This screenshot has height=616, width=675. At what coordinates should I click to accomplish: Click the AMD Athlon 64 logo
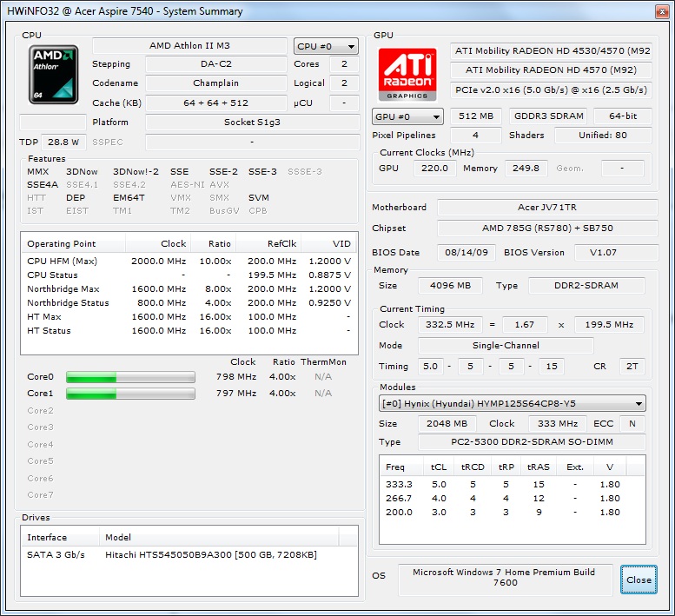point(53,75)
